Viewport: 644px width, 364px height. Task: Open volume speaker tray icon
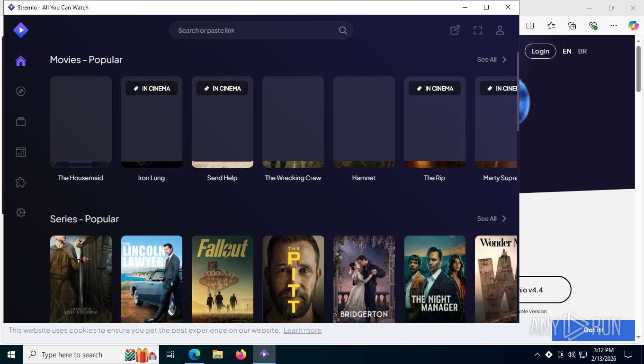click(x=572, y=355)
